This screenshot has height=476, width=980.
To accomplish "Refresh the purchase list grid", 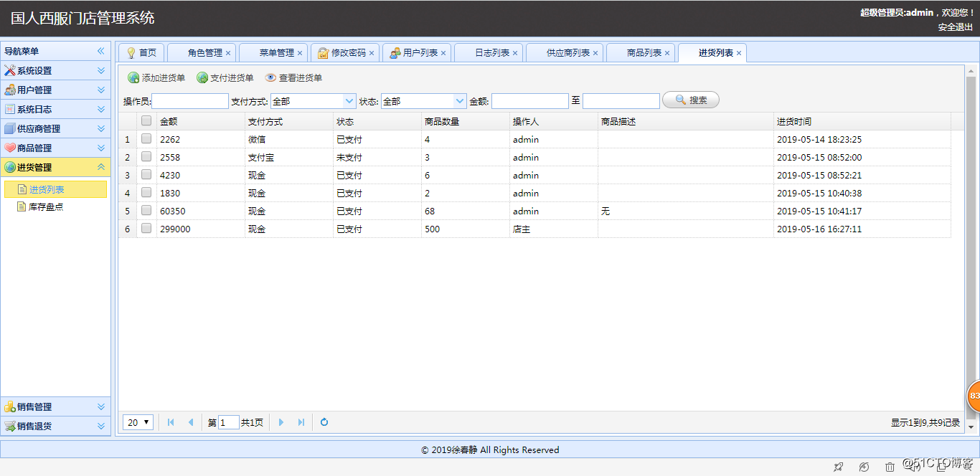I will click(x=324, y=423).
